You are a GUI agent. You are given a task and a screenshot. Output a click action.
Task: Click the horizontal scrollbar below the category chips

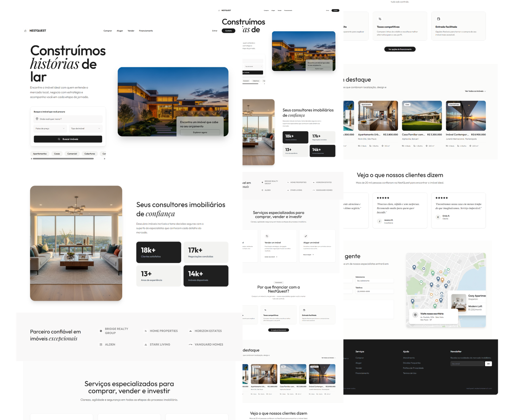pyautogui.click(x=63, y=159)
